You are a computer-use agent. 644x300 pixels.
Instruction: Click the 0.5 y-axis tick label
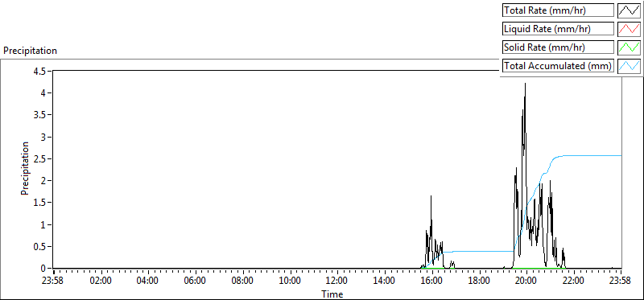click(39, 247)
